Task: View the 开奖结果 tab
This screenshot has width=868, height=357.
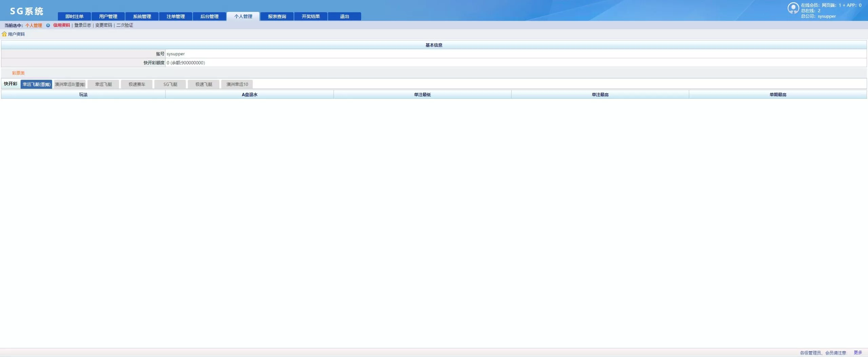Action: click(311, 16)
